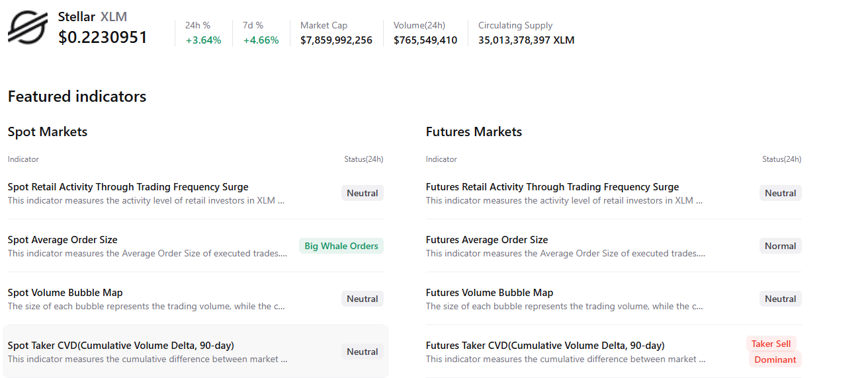This screenshot has width=868, height=378.
Task: Click Neutral badge for Futures Volume Bubble Map
Action: click(x=781, y=299)
